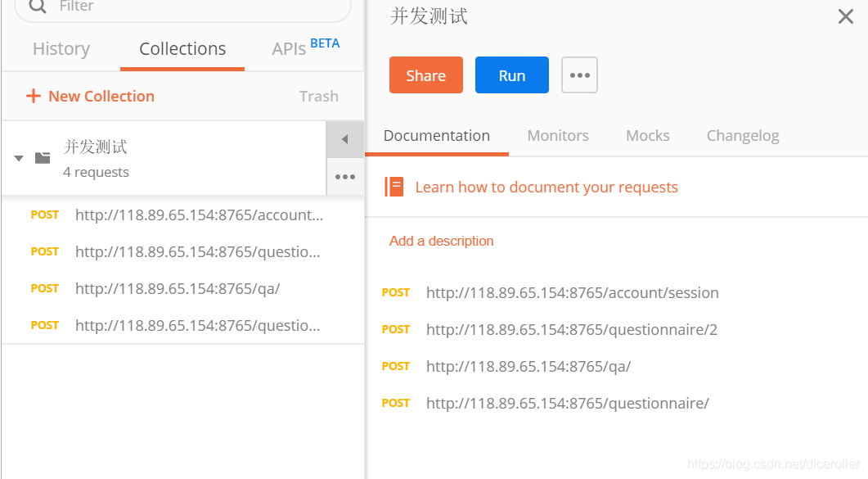Close the collection details panel
The height and width of the screenshot is (479, 868).
tap(845, 16)
